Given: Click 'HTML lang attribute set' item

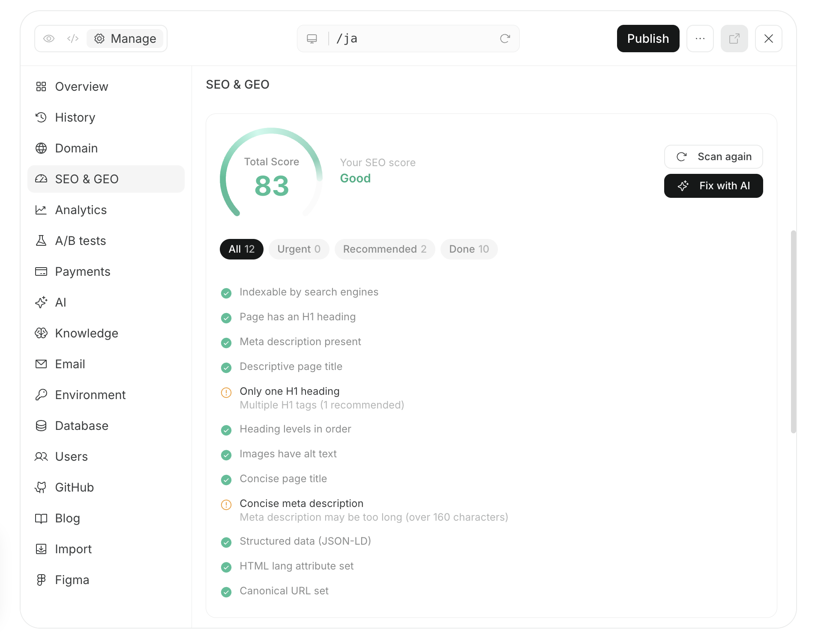Looking at the screenshot, I should (297, 566).
